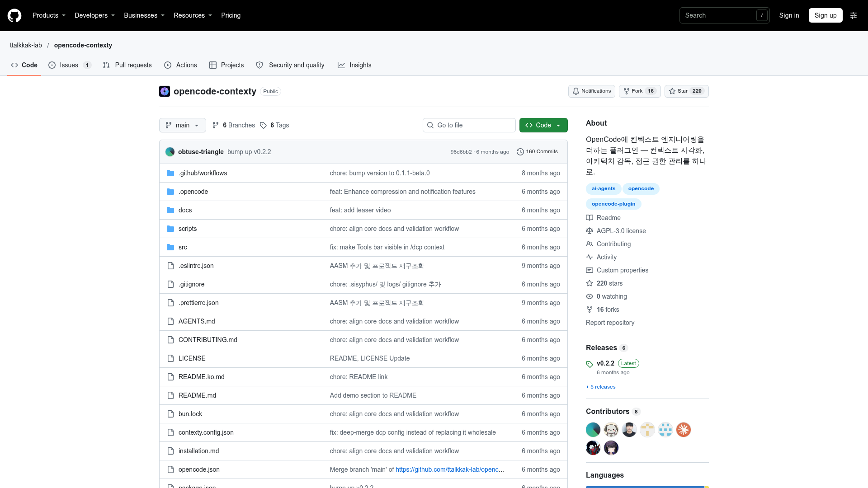Click the Custom properties icon

[x=590, y=270]
